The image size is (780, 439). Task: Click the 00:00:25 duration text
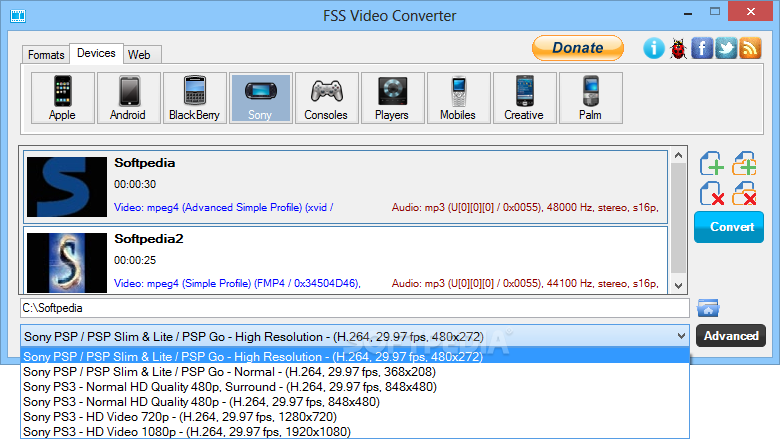[135, 261]
